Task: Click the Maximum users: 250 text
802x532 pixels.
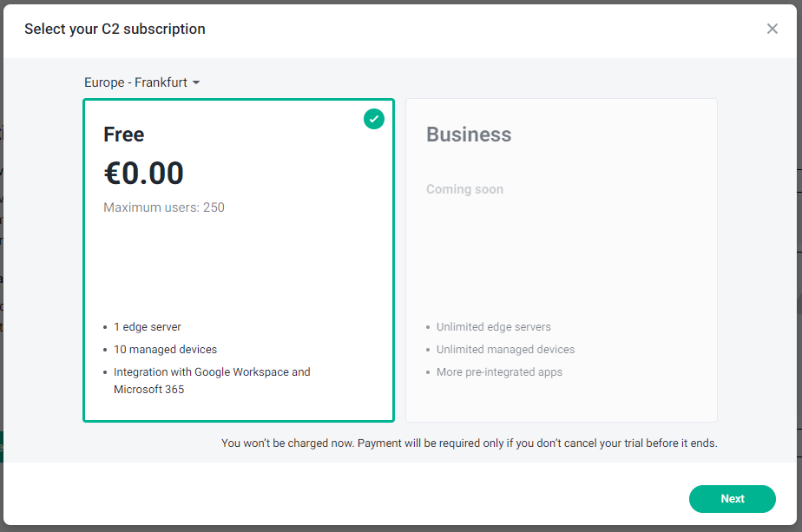Action: pos(164,207)
